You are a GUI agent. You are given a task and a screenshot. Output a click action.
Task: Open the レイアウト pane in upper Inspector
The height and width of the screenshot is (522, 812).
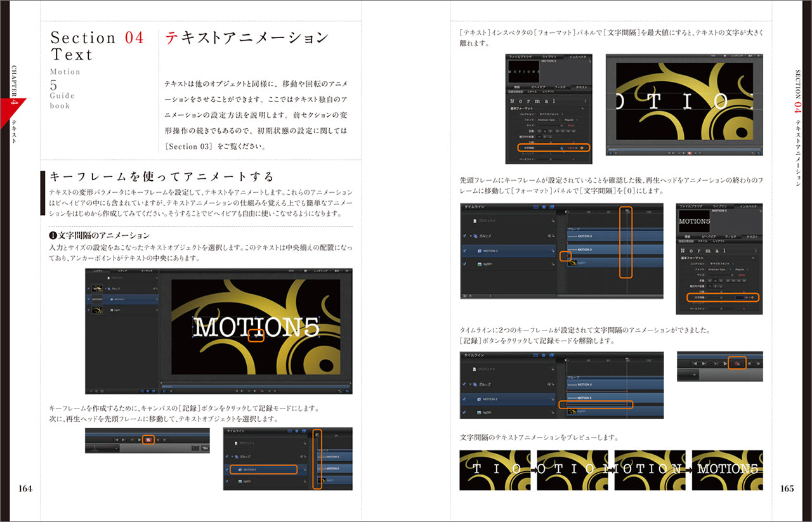(x=548, y=92)
